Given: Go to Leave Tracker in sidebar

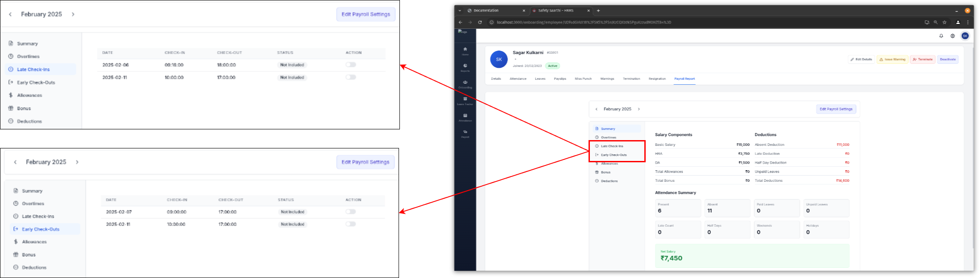Looking at the screenshot, I should pos(465,99).
